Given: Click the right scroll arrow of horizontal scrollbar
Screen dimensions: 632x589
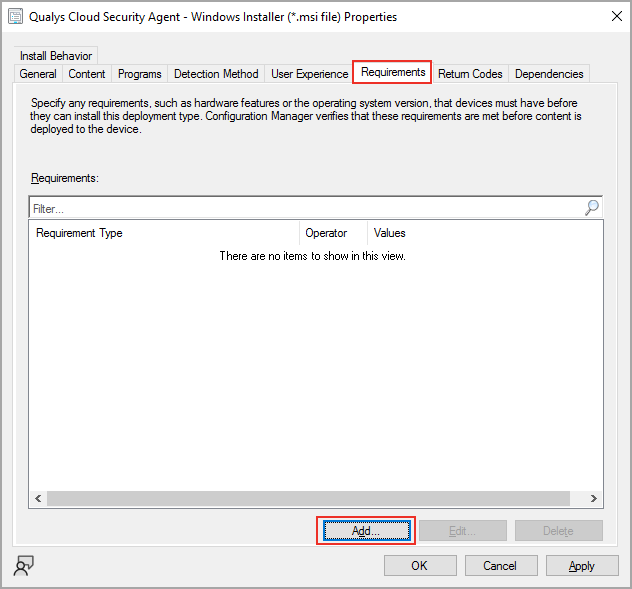Looking at the screenshot, I should (x=594, y=498).
